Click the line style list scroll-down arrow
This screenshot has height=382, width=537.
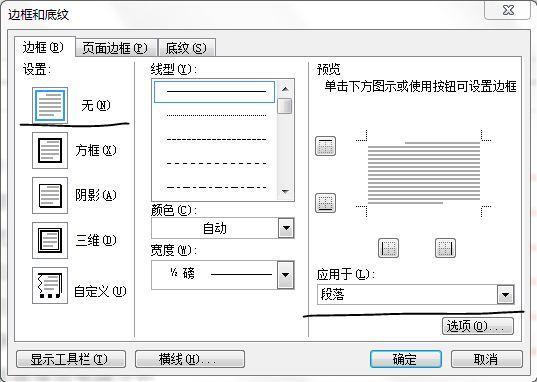click(x=285, y=192)
